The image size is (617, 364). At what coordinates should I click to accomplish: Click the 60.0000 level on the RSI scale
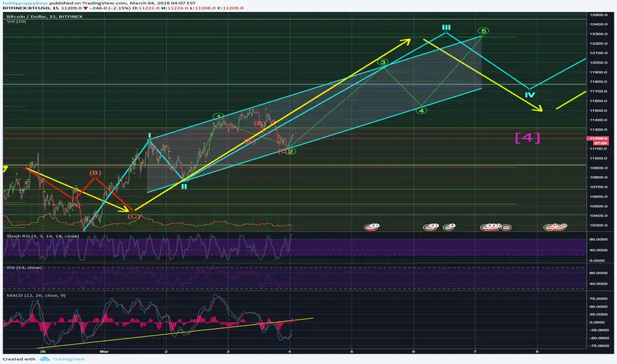[597, 273]
